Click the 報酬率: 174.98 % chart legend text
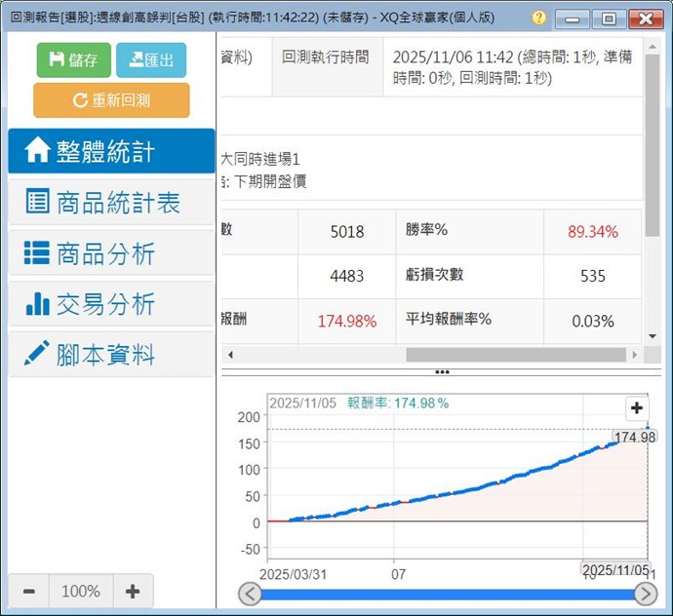Screen dimensions: 673x616 click(398, 404)
